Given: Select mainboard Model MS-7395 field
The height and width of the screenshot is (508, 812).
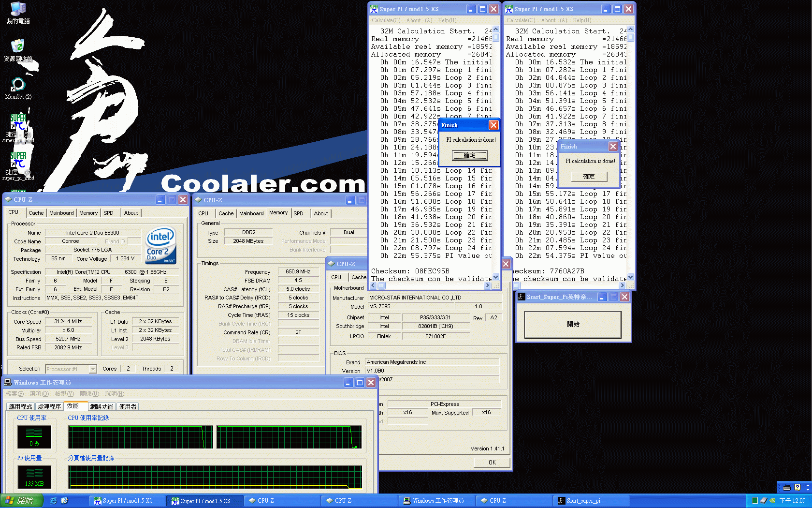Looking at the screenshot, I should pyautogui.click(x=411, y=306).
